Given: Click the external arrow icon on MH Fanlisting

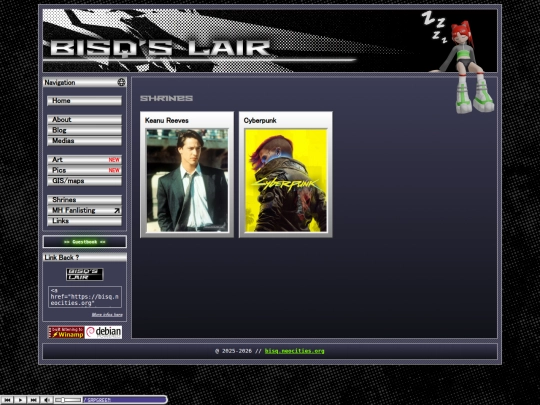Looking at the screenshot, I should click(x=117, y=210).
